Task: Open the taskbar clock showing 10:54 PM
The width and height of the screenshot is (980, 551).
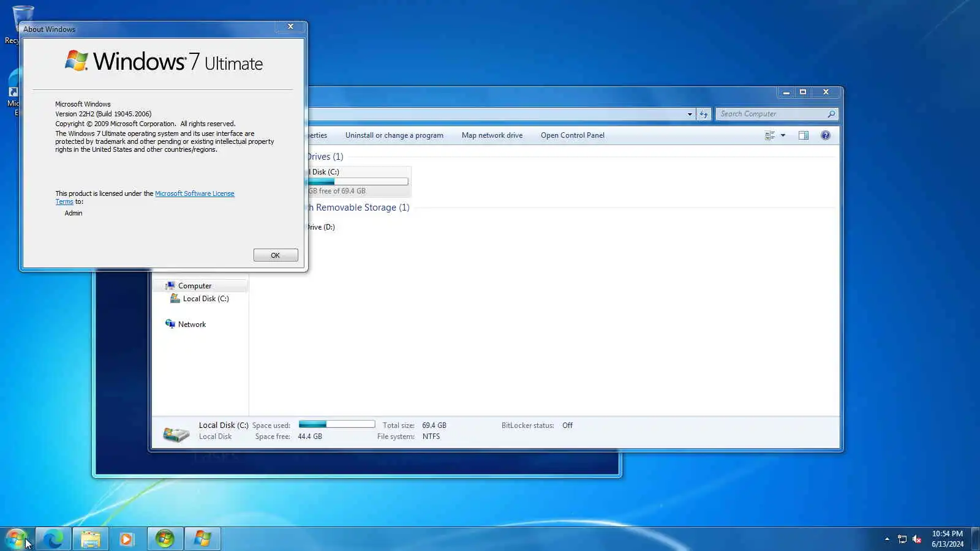Action: click(x=948, y=539)
